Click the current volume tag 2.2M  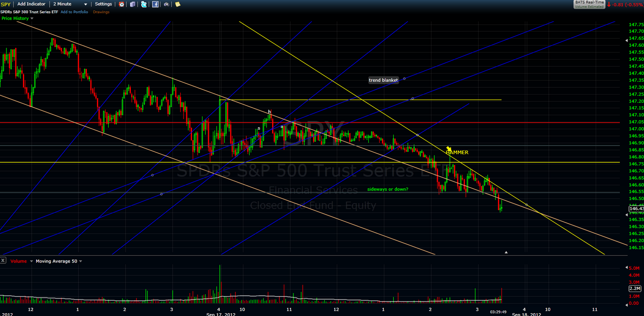coord(635,289)
